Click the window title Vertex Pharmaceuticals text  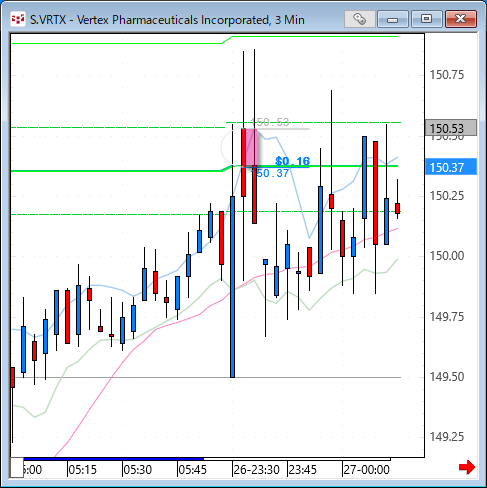point(174,20)
